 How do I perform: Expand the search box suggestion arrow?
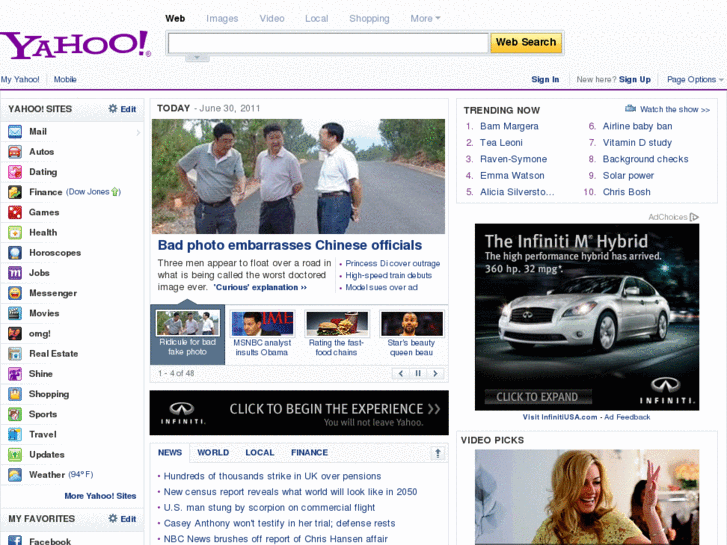[197, 58]
